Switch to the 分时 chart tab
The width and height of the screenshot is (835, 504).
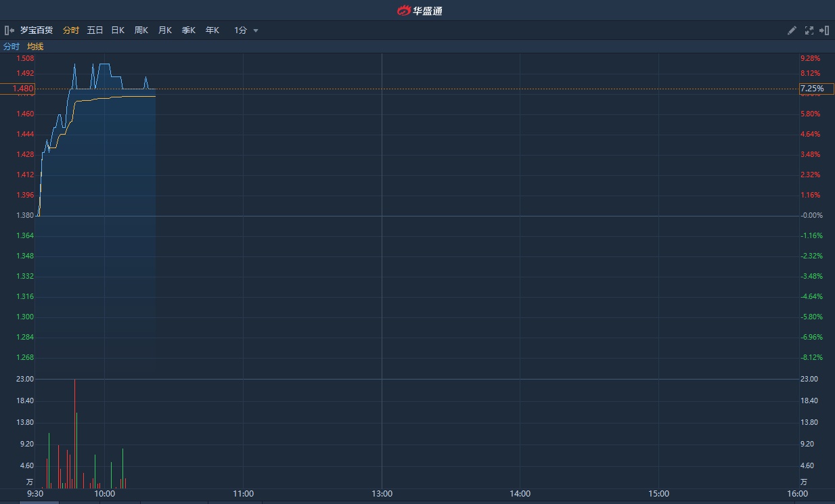(x=70, y=30)
